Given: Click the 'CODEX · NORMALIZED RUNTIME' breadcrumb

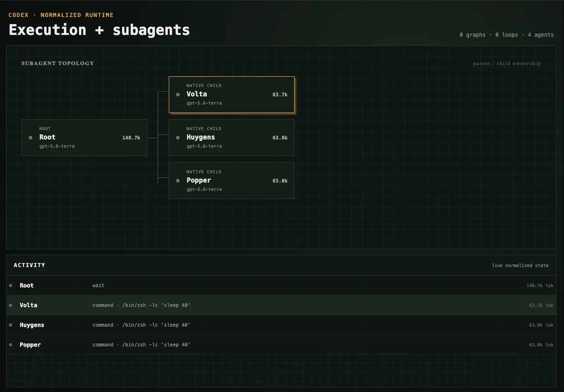Looking at the screenshot, I should [x=61, y=15].
